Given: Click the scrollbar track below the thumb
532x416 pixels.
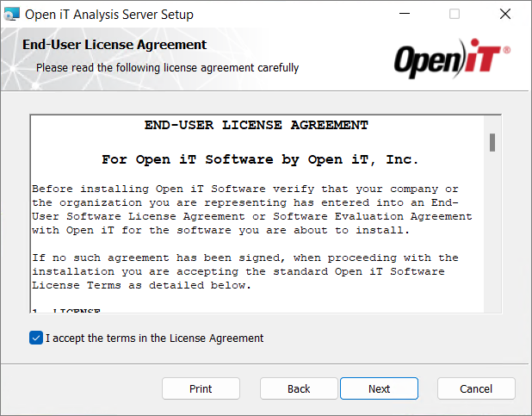Looking at the screenshot, I should (492, 231).
